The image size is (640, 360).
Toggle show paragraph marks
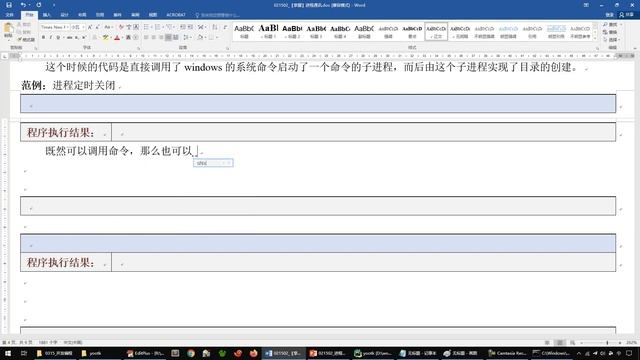pos(225,27)
